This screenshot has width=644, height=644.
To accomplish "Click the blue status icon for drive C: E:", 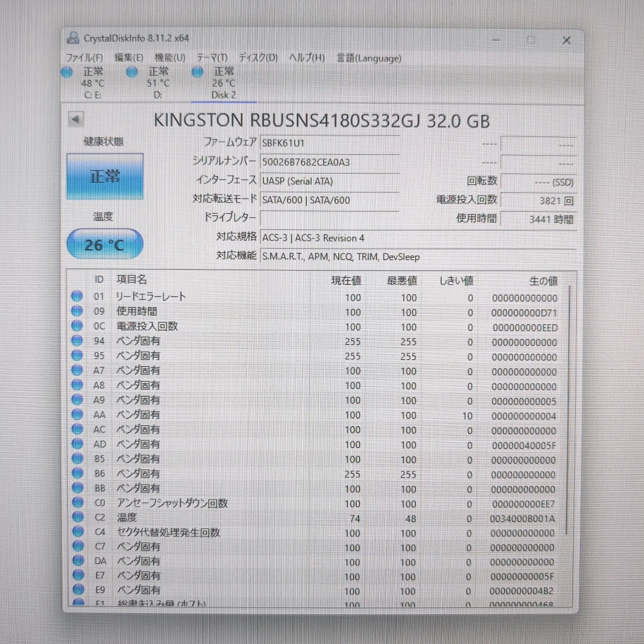I will [67, 72].
